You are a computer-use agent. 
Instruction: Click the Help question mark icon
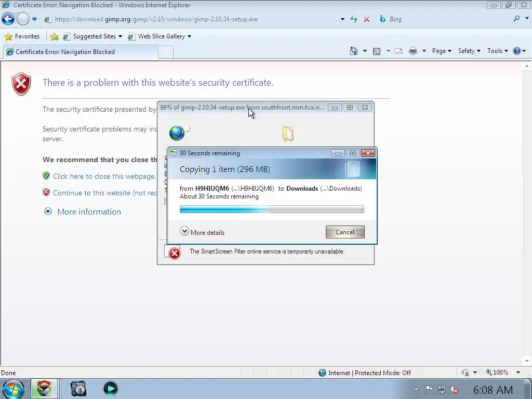coord(517,51)
